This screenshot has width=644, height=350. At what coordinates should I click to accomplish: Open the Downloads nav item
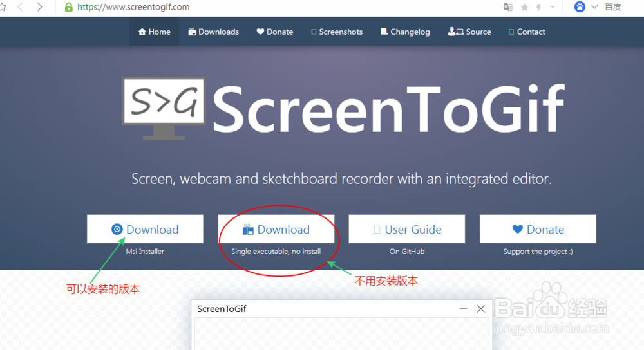tap(214, 32)
